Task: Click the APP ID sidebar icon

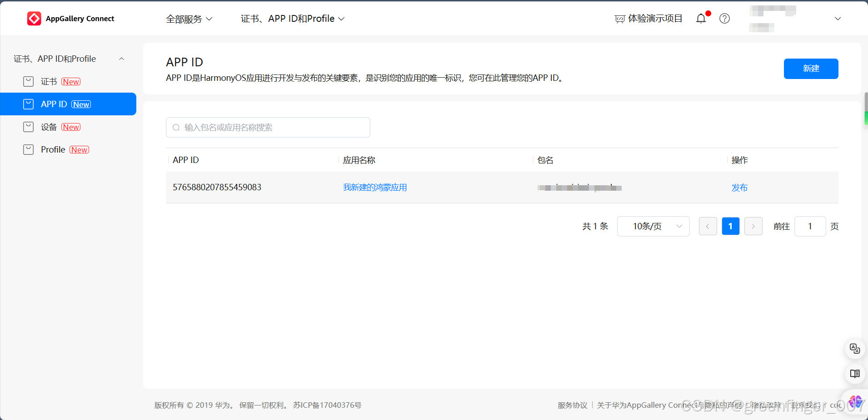Action: pos(28,104)
